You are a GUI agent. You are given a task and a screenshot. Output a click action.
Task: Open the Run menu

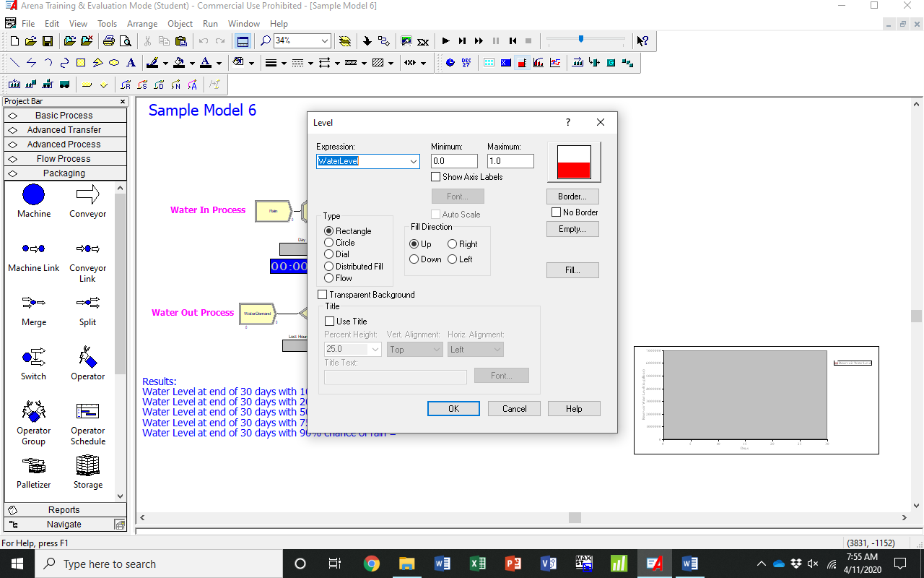(210, 24)
